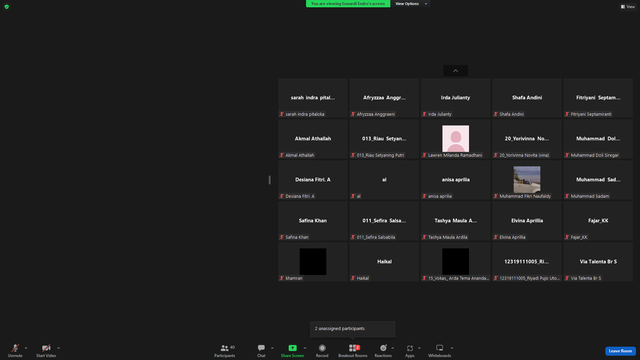
Task: Open the Chat panel
Action: pyautogui.click(x=261, y=350)
